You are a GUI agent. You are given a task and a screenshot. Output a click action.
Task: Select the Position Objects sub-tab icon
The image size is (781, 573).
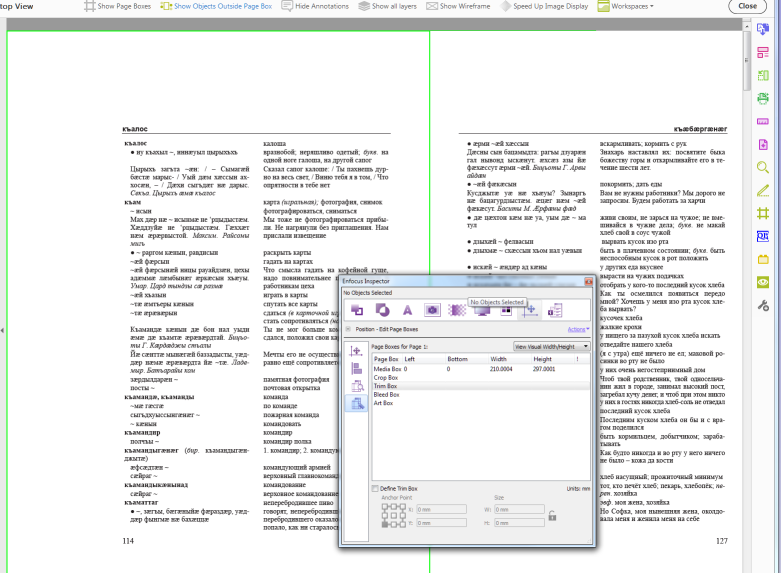coord(356,351)
